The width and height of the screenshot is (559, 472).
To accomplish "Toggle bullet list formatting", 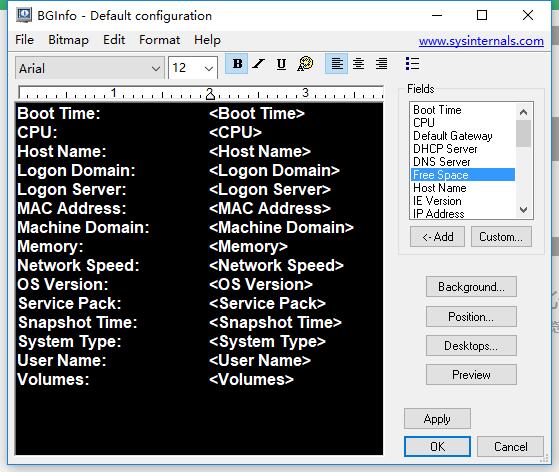I will [412, 64].
